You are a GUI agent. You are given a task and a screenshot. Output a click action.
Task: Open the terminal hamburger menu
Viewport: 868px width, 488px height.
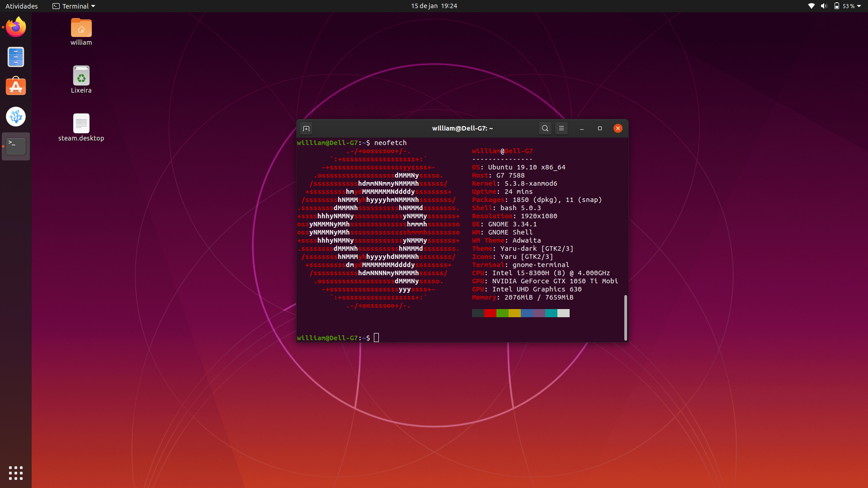[x=561, y=128]
